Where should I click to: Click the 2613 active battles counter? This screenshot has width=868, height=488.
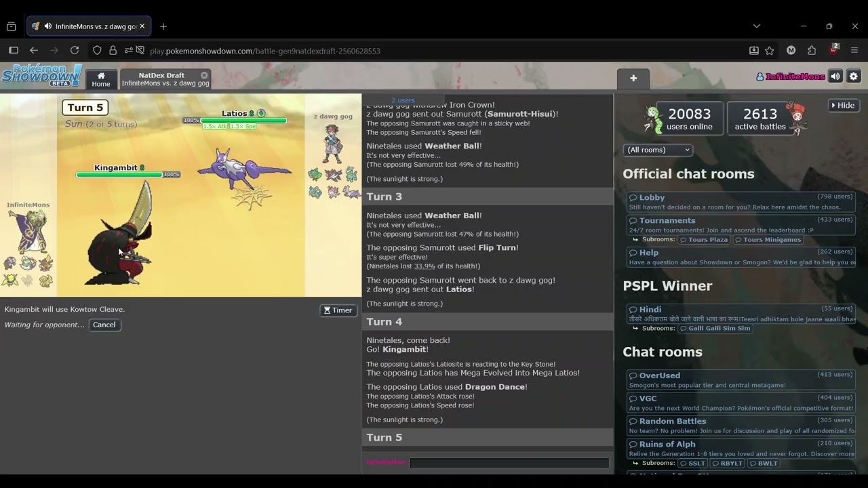760,119
